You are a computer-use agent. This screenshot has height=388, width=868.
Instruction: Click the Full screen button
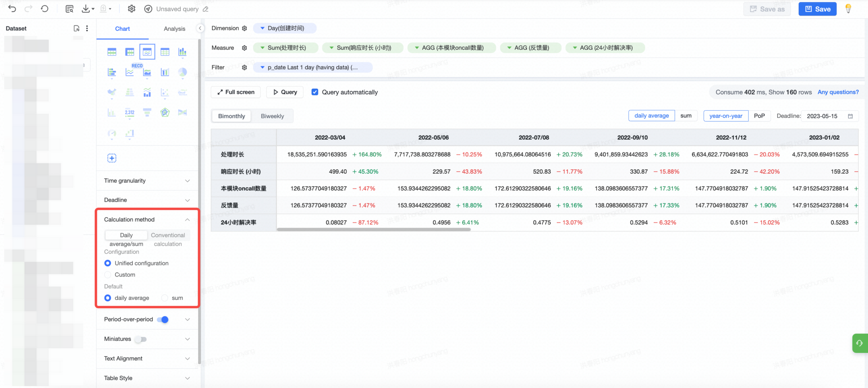tap(235, 92)
